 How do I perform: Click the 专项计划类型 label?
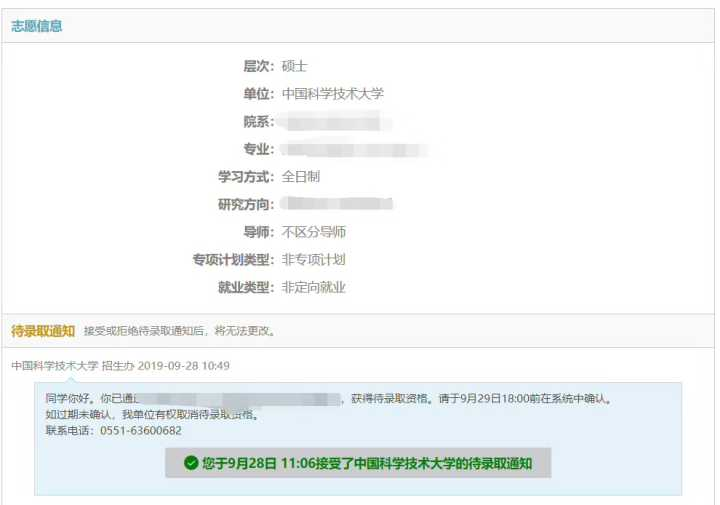pyautogui.click(x=233, y=259)
